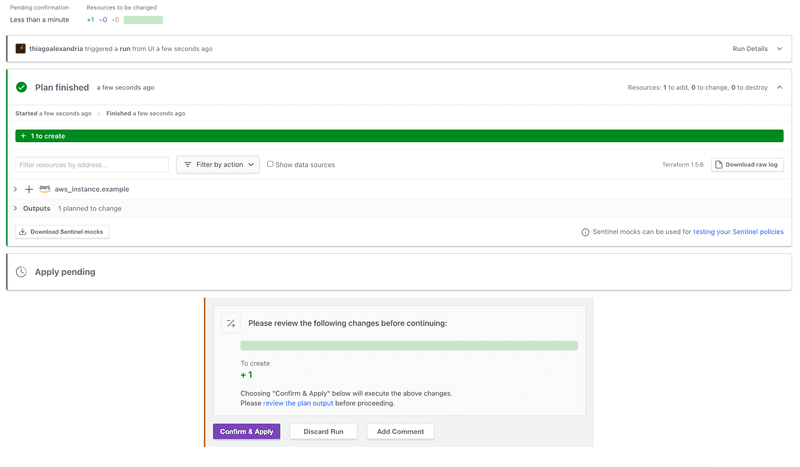This screenshot has height=467, width=800.
Task: Click the info icon beside Sentinel mocks note
Action: click(585, 232)
